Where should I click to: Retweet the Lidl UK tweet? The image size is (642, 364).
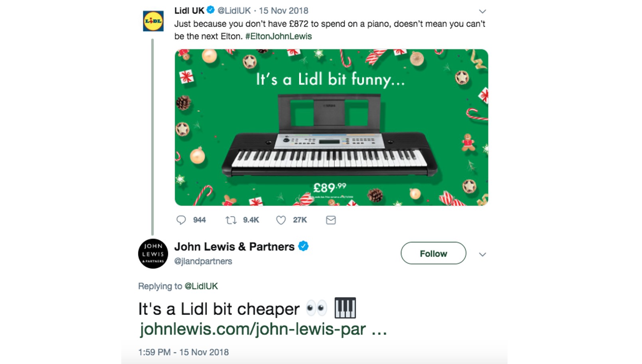(x=231, y=220)
